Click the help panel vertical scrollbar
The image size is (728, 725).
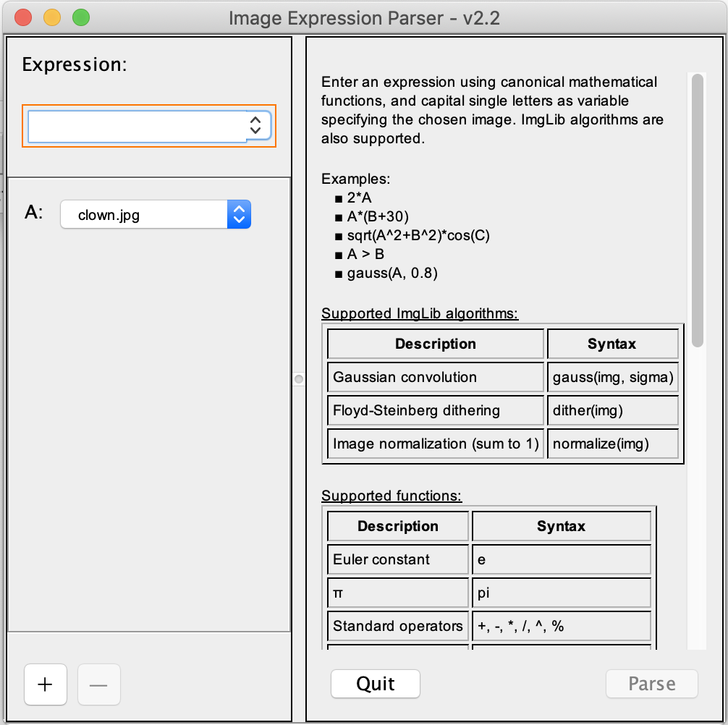[697, 210]
